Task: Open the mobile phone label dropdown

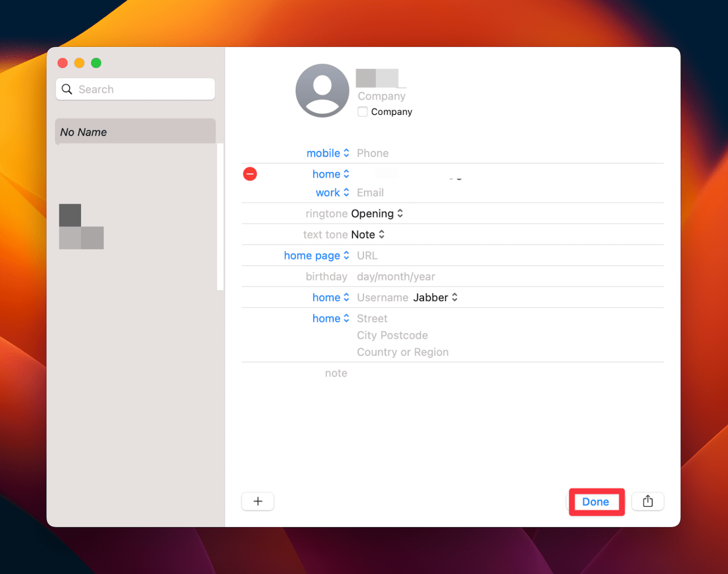Action: [328, 153]
